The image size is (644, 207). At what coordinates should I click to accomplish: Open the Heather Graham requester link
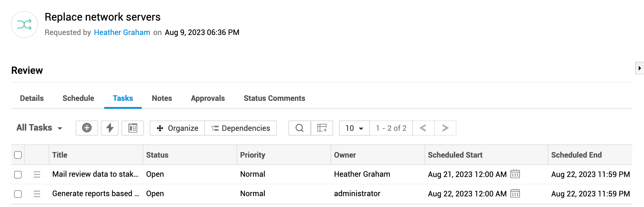[122, 32]
